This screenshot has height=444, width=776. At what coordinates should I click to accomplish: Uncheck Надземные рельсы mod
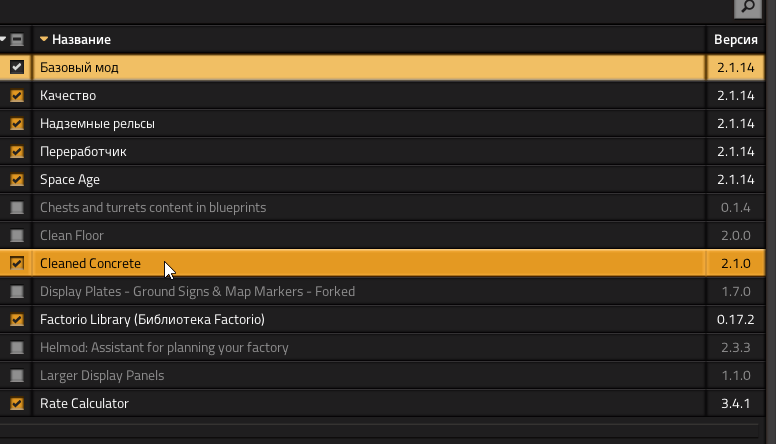17,123
